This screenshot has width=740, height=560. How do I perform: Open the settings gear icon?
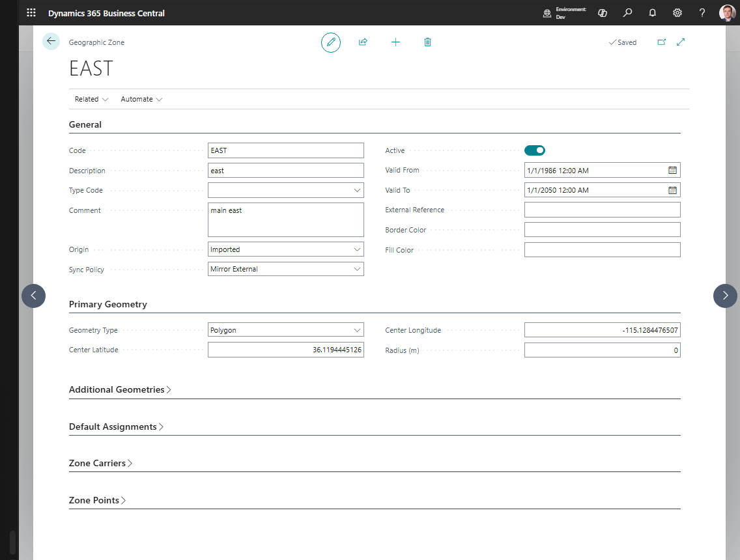pyautogui.click(x=677, y=13)
